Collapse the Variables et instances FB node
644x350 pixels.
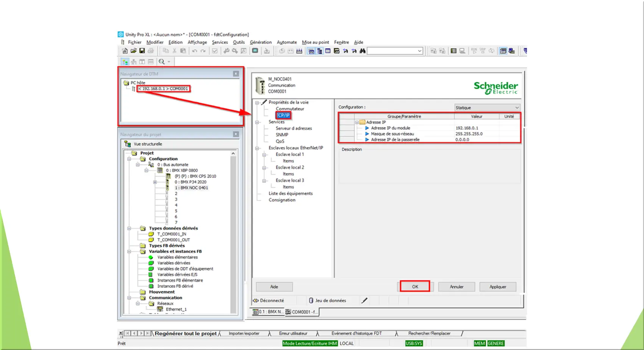129,252
